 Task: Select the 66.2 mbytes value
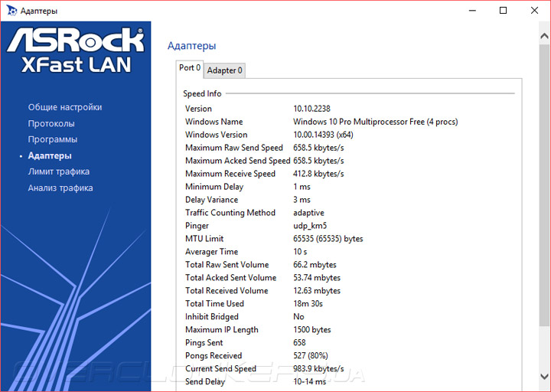[x=315, y=265]
